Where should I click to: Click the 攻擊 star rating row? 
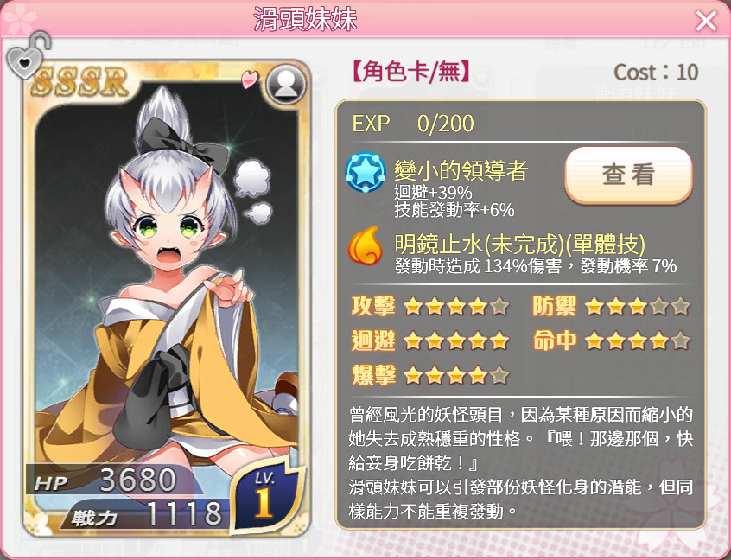point(430,306)
